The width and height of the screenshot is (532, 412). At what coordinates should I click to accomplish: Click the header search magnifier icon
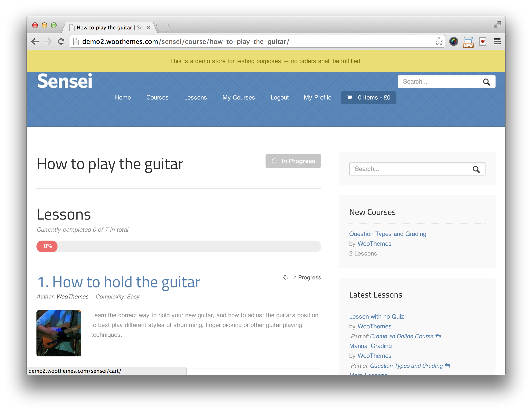point(487,82)
